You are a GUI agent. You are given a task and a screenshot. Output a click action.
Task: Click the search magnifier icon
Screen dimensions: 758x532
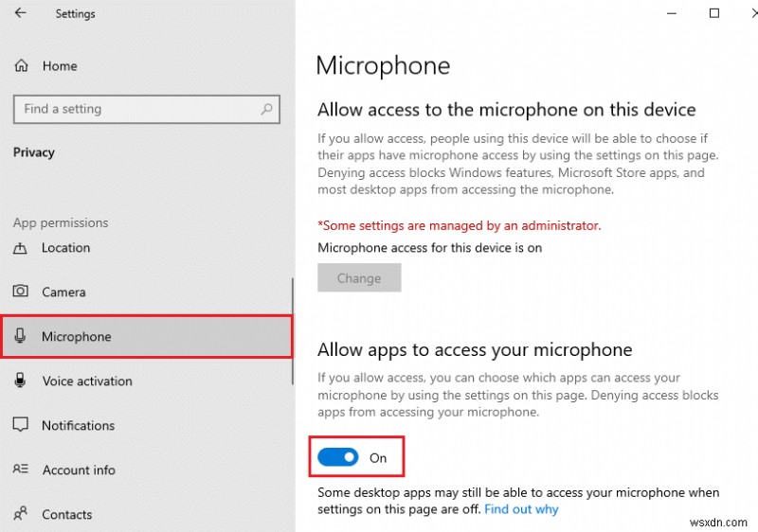[x=266, y=109]
